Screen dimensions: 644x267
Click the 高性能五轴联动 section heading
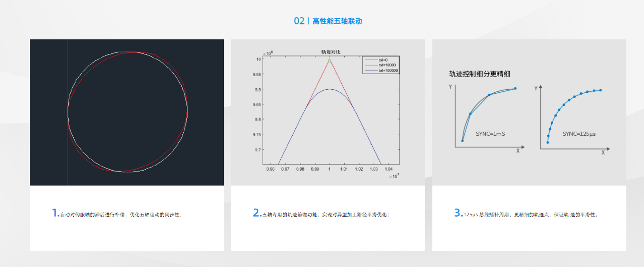[337, 21]
